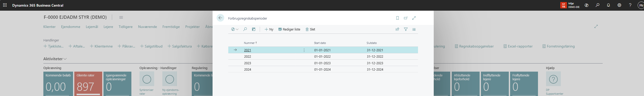Click the list view layout icon
Viewport: 644px width, 96px height.
point(414,29)
